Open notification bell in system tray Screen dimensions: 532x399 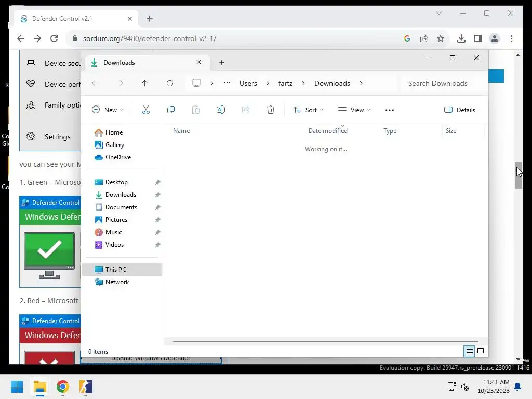[x=518, y=387]
